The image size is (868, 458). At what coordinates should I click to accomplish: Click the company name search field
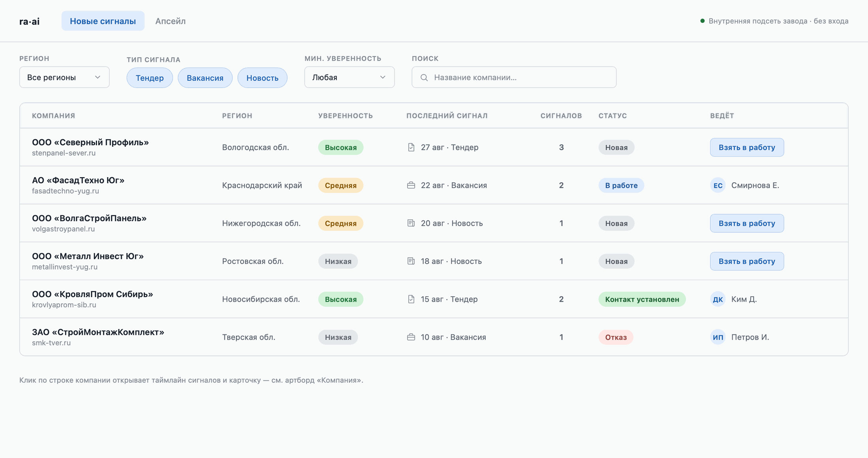(x=514, y=77)
